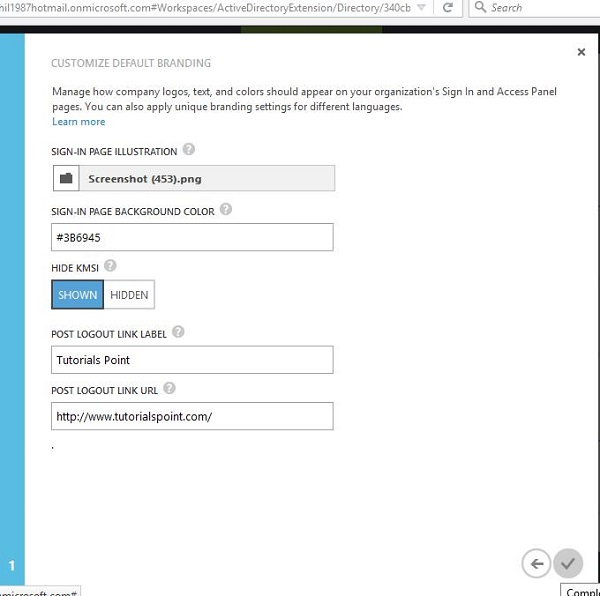
Task: Show the Hide KMSI help tooltip icon
Action: 110,265
